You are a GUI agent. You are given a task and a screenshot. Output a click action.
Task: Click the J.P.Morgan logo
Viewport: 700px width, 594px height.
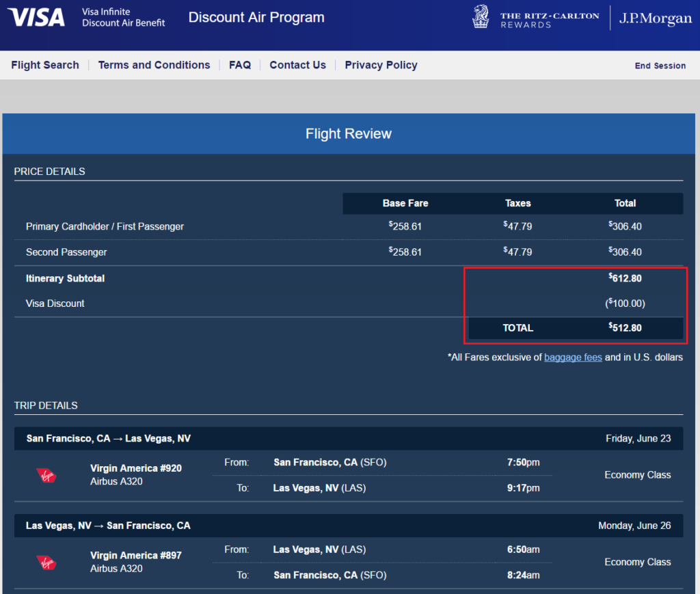[655, 18]
